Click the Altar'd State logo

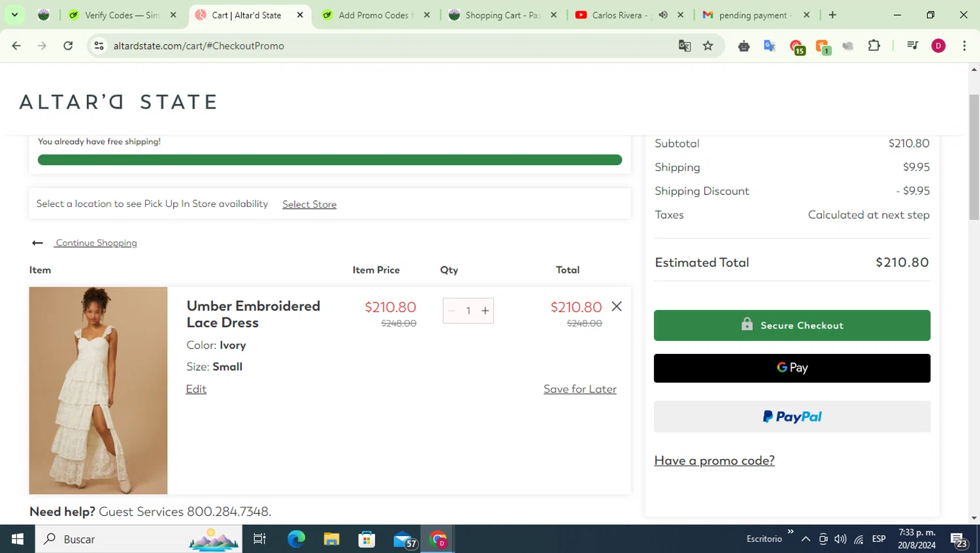coord(118,102)
